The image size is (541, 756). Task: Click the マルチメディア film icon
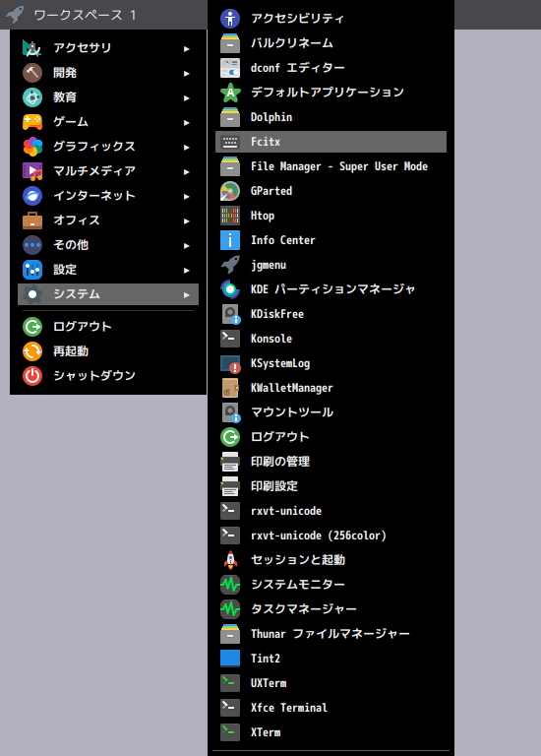(x=32, y=171)
